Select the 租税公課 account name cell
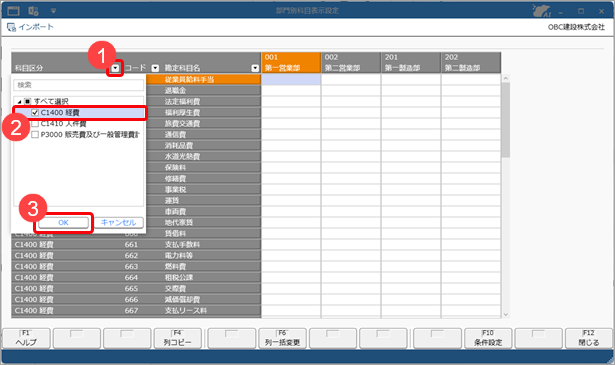 coord(212,278)
